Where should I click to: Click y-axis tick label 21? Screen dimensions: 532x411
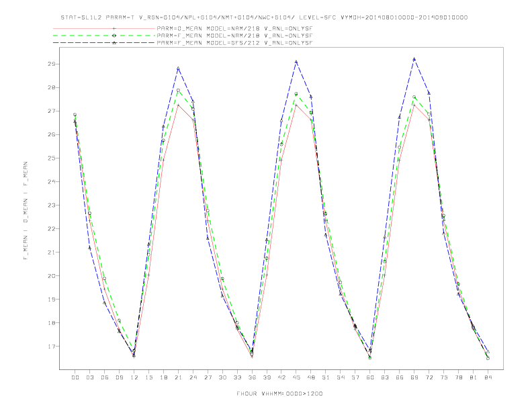(52, 253)
